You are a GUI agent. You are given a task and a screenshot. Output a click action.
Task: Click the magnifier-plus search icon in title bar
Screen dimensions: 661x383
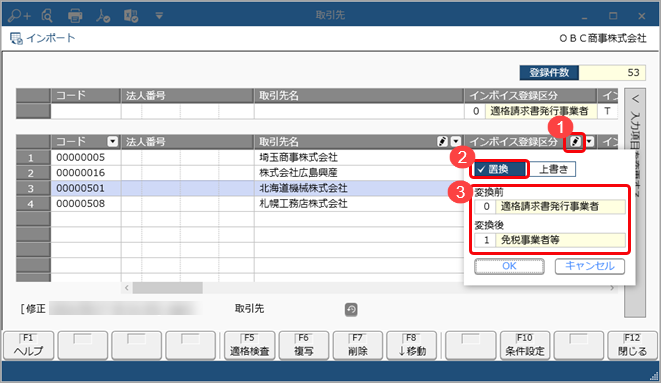coord(19,16)
